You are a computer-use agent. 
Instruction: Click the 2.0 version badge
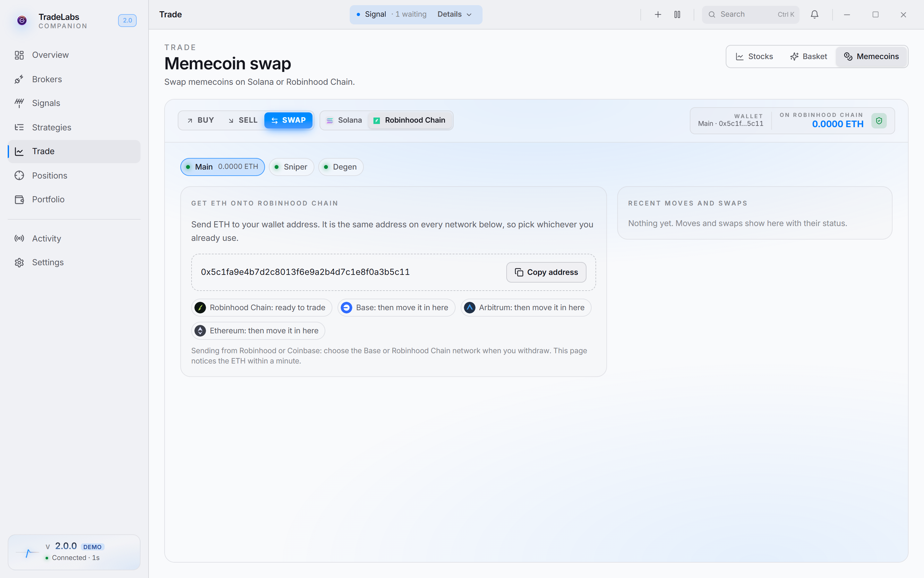127,20
